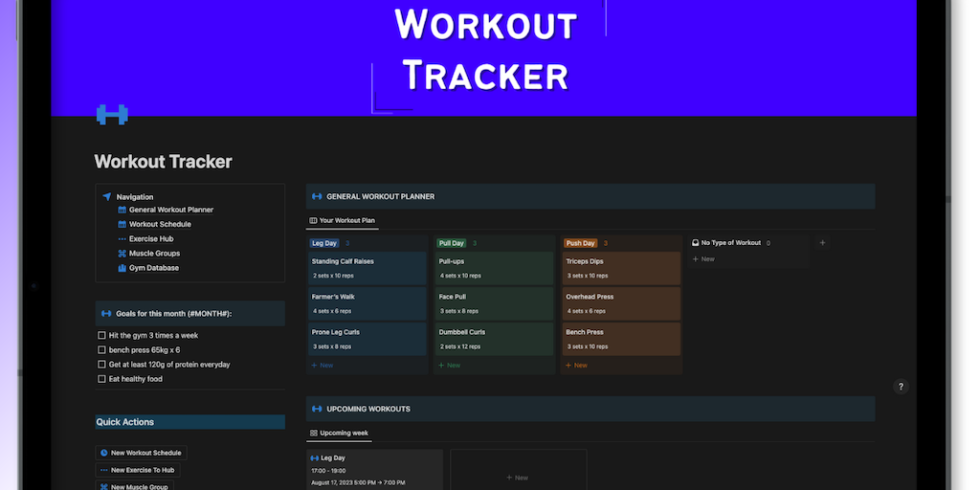Add new card under Leg Day column
980x490 pixels.
[x=323, y=365]
